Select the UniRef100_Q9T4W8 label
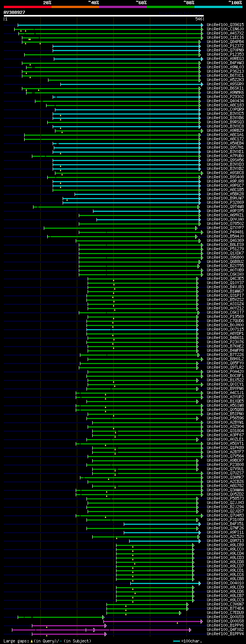The image size is (246, 644). coord(225,206)
